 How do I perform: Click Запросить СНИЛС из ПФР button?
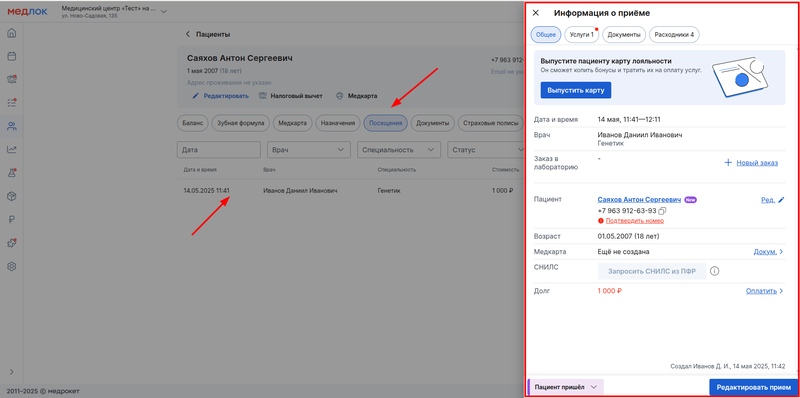click(x=652, y=271)
